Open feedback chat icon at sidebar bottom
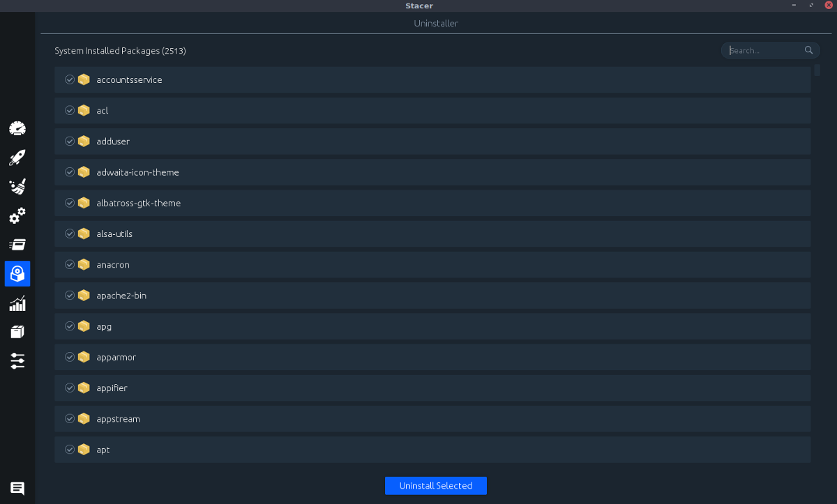Image resolution: width=837 pixels, height=504 pixels. click(17, 489)
